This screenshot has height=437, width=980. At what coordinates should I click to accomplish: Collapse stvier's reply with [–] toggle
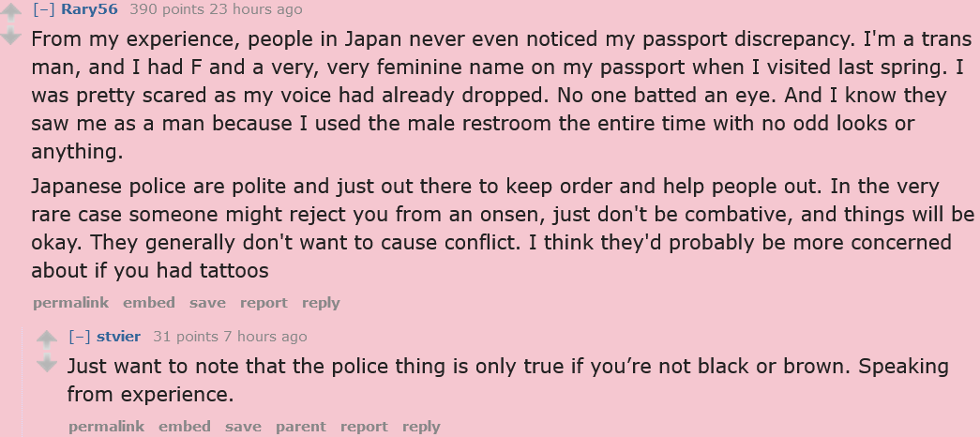(x=80, y=337)
